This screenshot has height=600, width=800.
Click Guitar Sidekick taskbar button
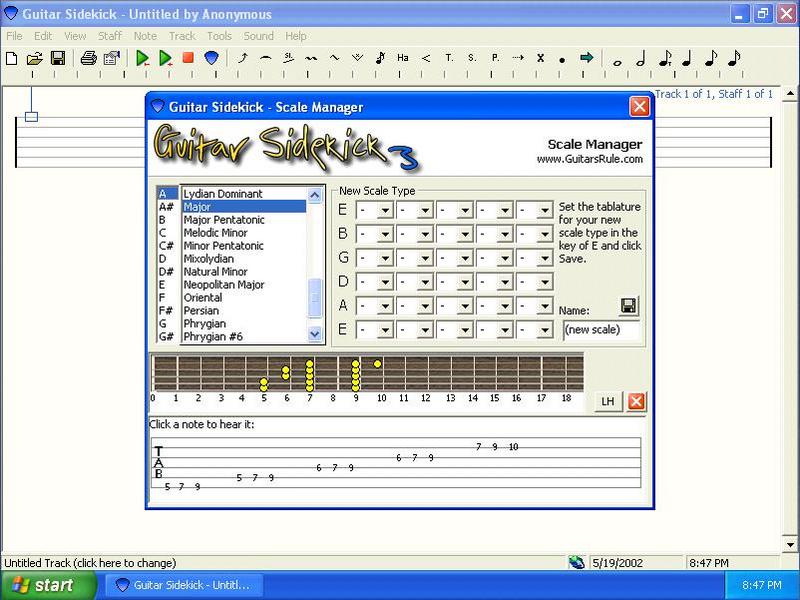coord(184,585)
